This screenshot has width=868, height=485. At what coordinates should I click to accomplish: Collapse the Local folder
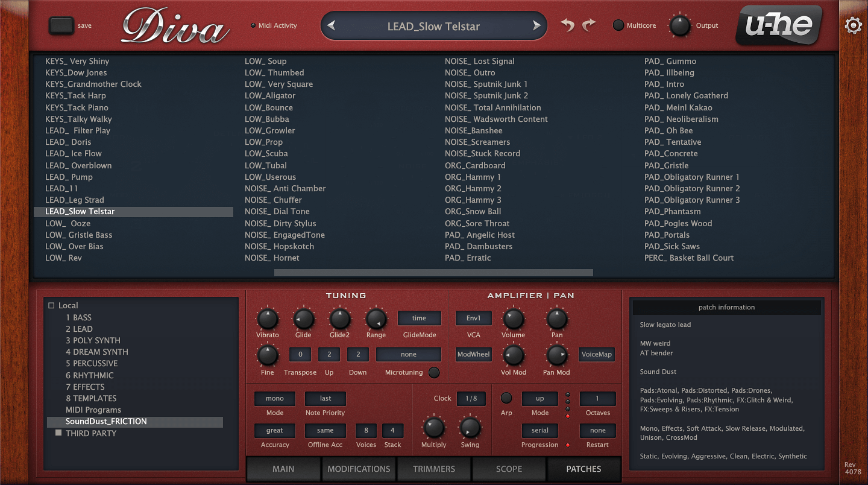tap(51, 306)
